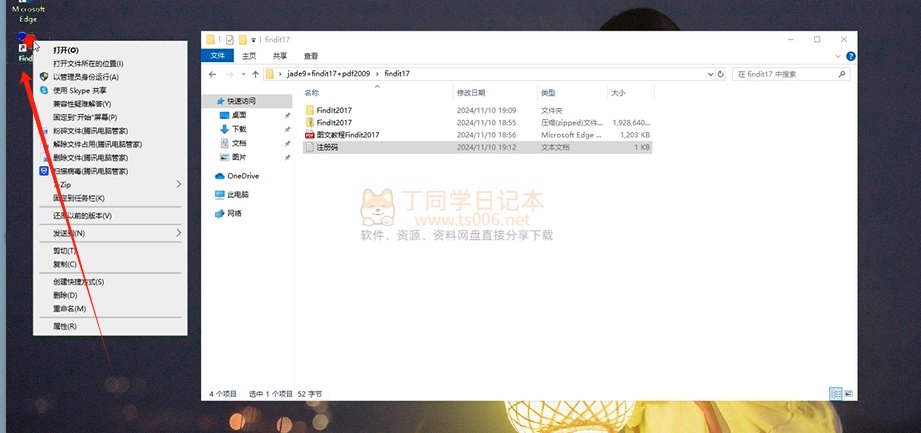Image resolution: width=921 pixels, height=433 pixels.
Task: Open the 共享 ribbon tab
Action: coord(280,56)
